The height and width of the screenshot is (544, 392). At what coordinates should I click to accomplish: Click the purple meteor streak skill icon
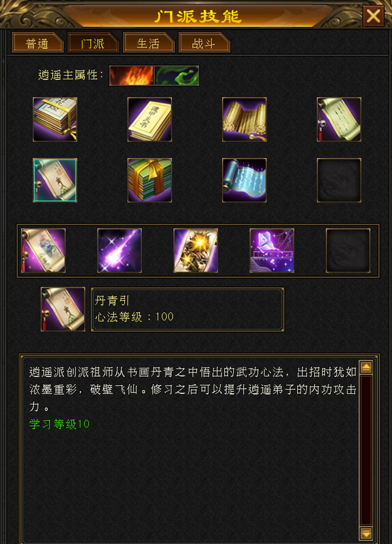[120, 251]
